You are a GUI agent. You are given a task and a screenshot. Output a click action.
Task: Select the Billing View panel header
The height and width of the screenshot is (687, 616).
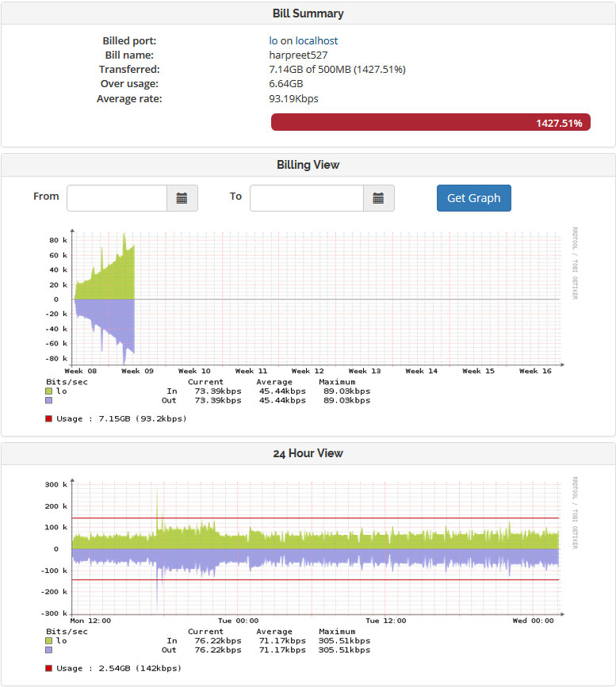(308, 165)
